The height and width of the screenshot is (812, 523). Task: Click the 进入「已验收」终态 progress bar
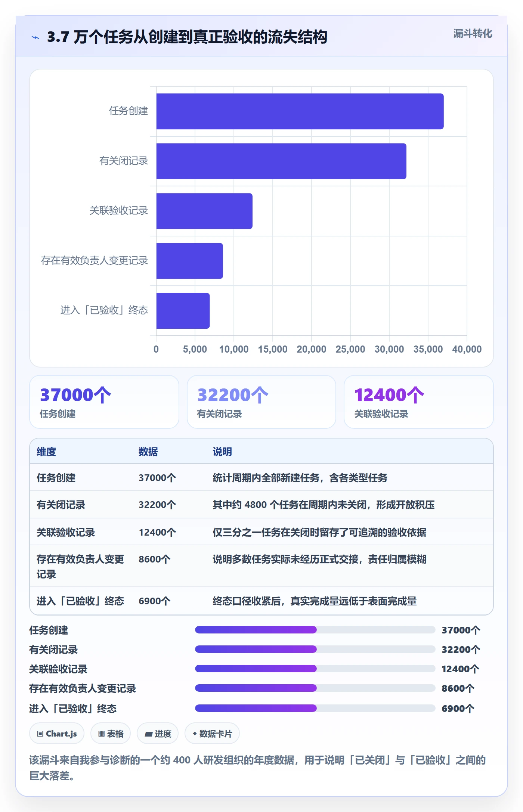315,708
